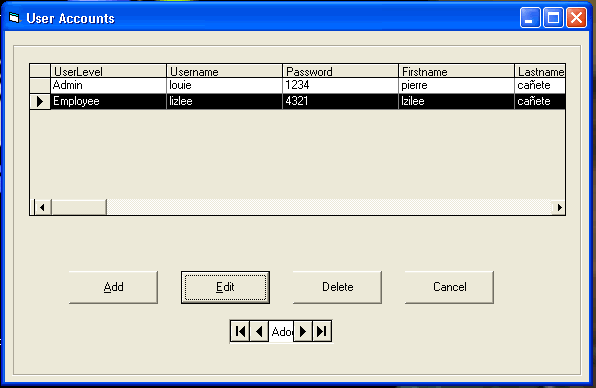Select the '1234' password cell

341,85
